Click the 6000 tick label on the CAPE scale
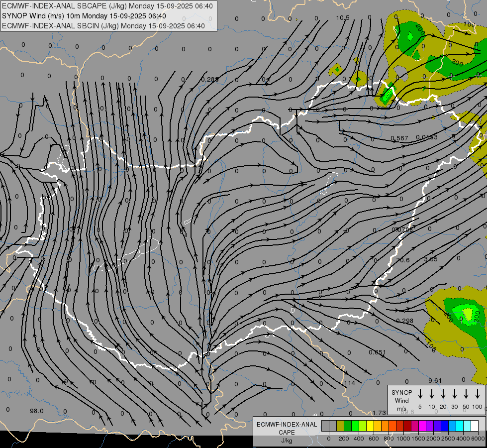The height and width of the screenshot is (448, 487). pos(478,439)
